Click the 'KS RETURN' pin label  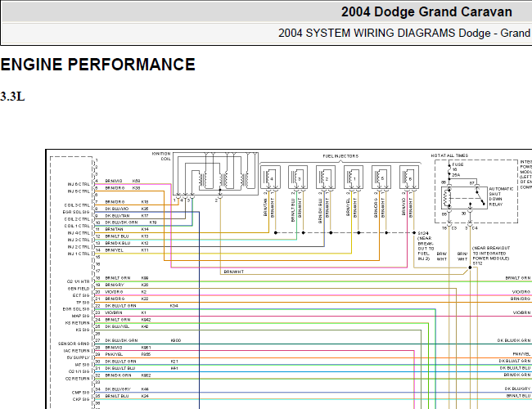78,323
